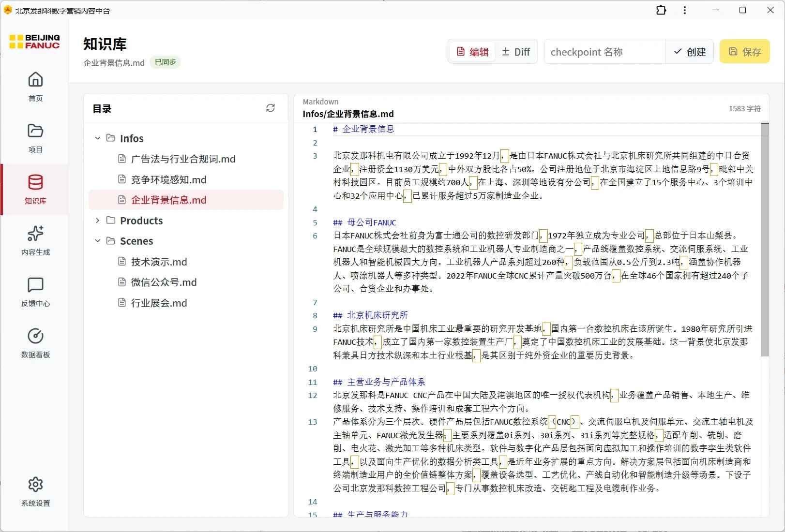Switch to 编辑 edit mode
785x532 pixels.
pos(472,52)
